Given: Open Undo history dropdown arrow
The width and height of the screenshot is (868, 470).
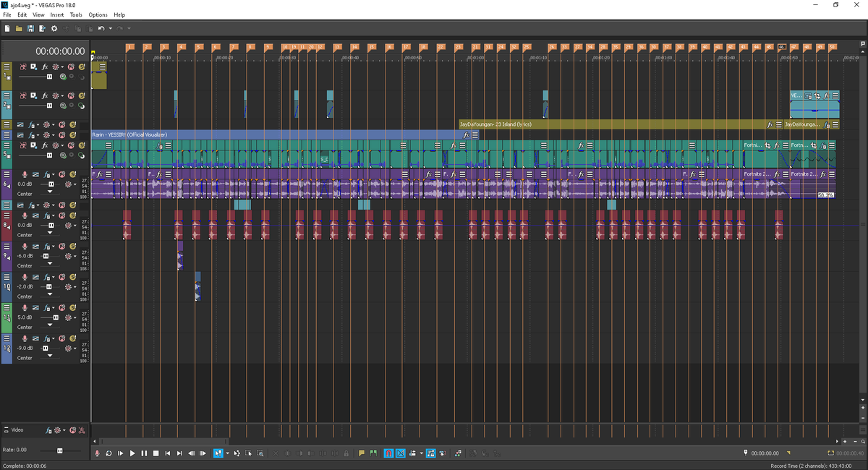Looking at the screenshot, I should [x=110, y=28].
